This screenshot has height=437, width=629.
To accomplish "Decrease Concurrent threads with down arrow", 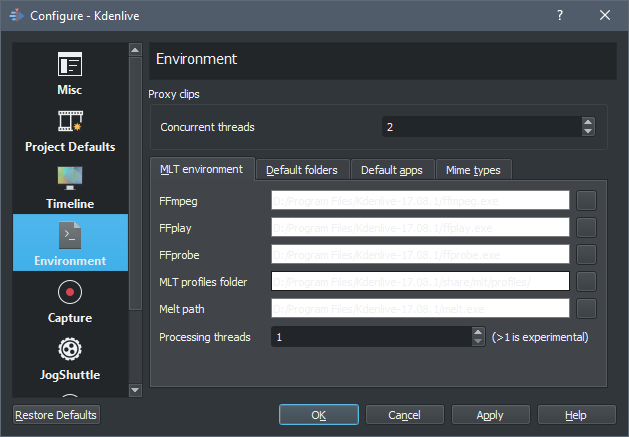I will pyautogui.click(x=588, y=132).
